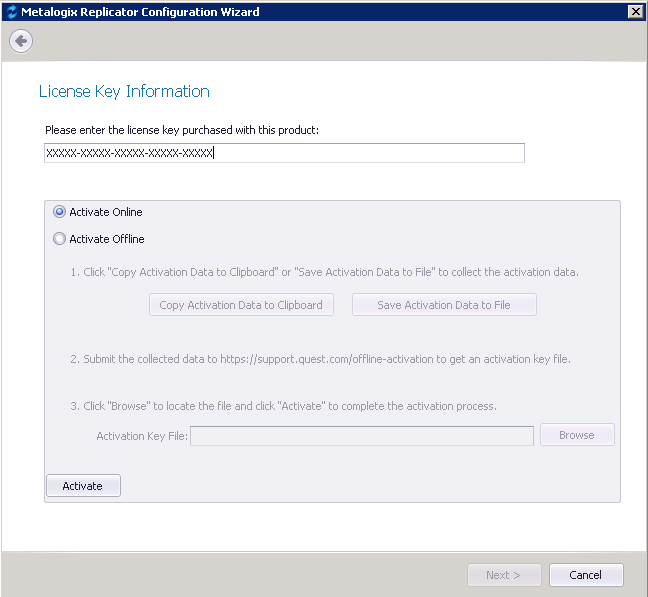Click the Activate button
Viewport: 648px width, 597px height.
pyautogui.click(x=83, y=486)
